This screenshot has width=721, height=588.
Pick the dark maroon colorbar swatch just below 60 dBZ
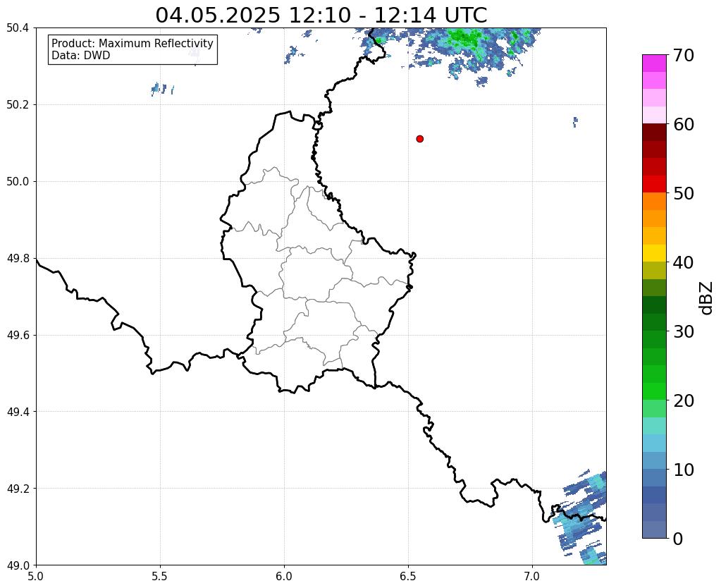654,133
